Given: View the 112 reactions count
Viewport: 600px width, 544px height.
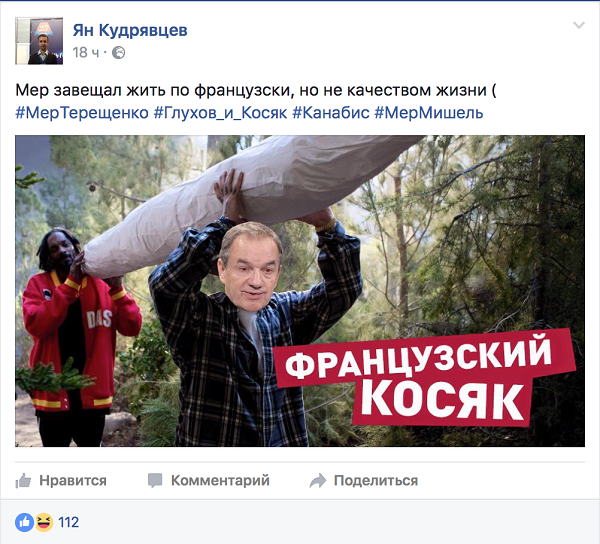Looking at the screenshot, I should coord(68,522).
